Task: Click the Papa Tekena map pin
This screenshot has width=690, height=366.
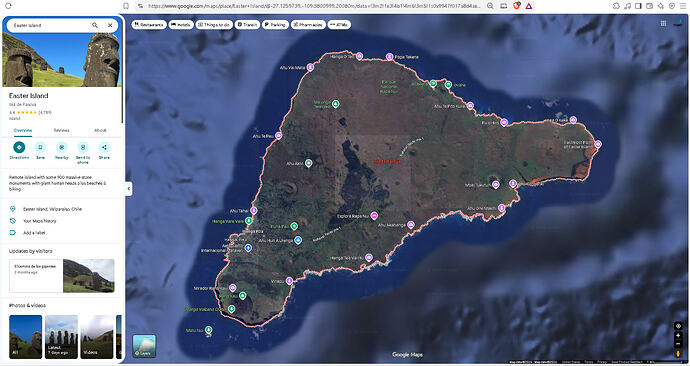Action: [x=389, y=57]
